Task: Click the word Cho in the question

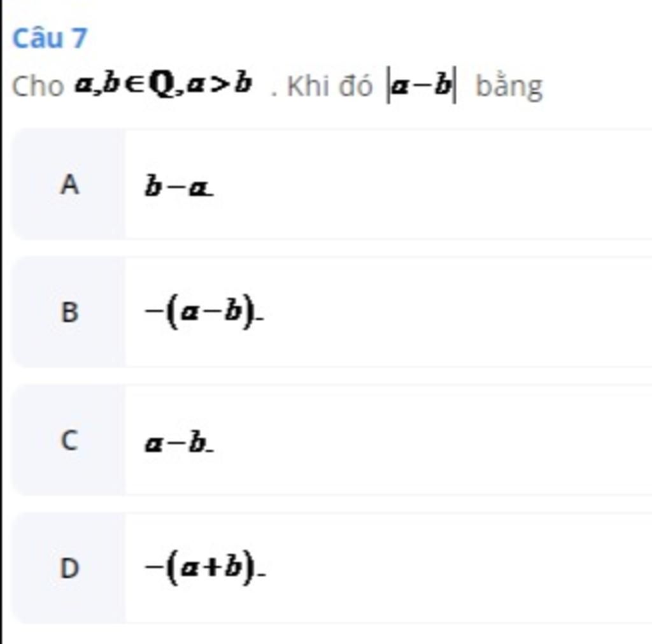Action: [38, 87]
